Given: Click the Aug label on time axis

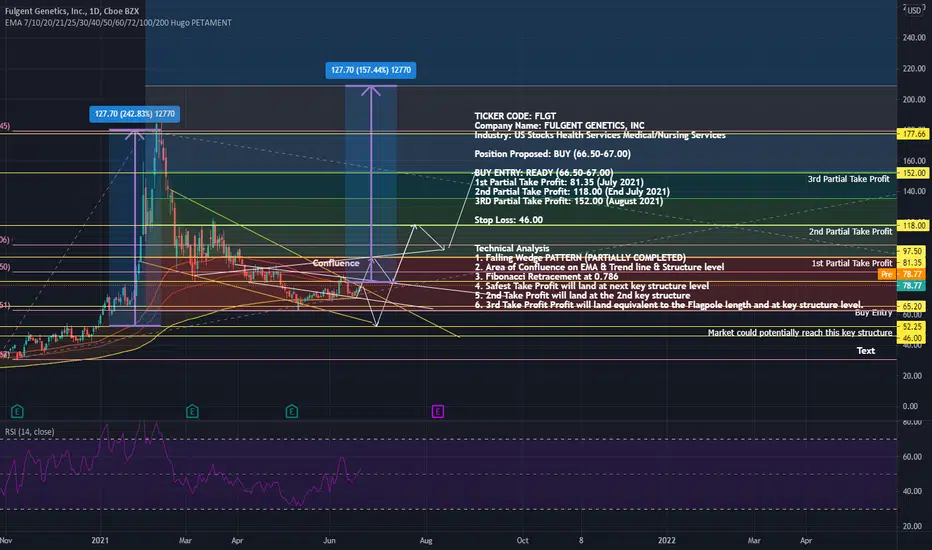Looking at the screenshot, I should click(426, 540).
